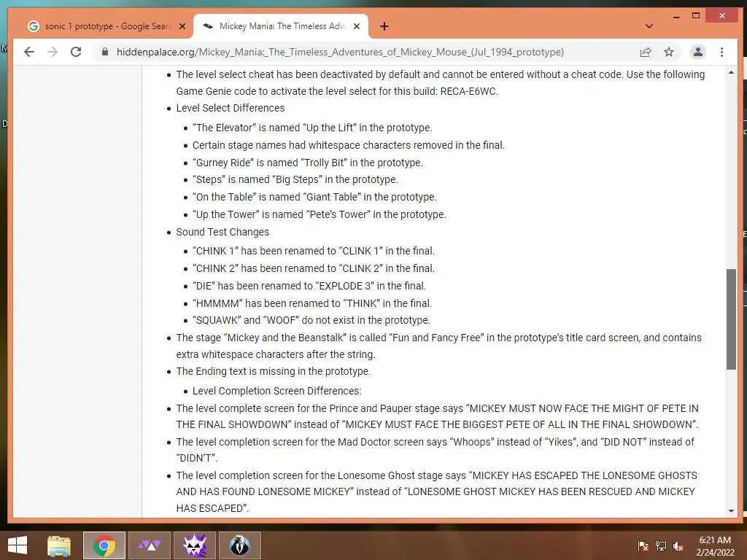The image size is (747, 560).
Task: Open Chrome's three-dot menu
Action: tap(721, 52)
